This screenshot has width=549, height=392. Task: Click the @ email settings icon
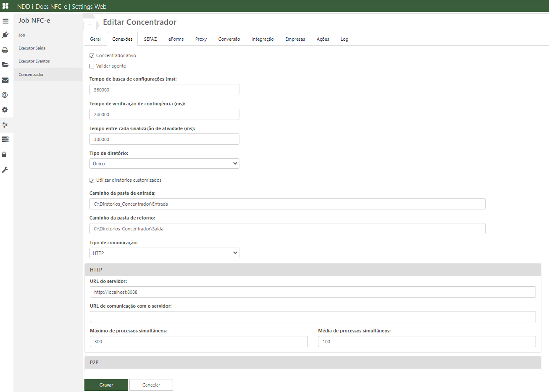pyautogui.click(x=5, y=94)
